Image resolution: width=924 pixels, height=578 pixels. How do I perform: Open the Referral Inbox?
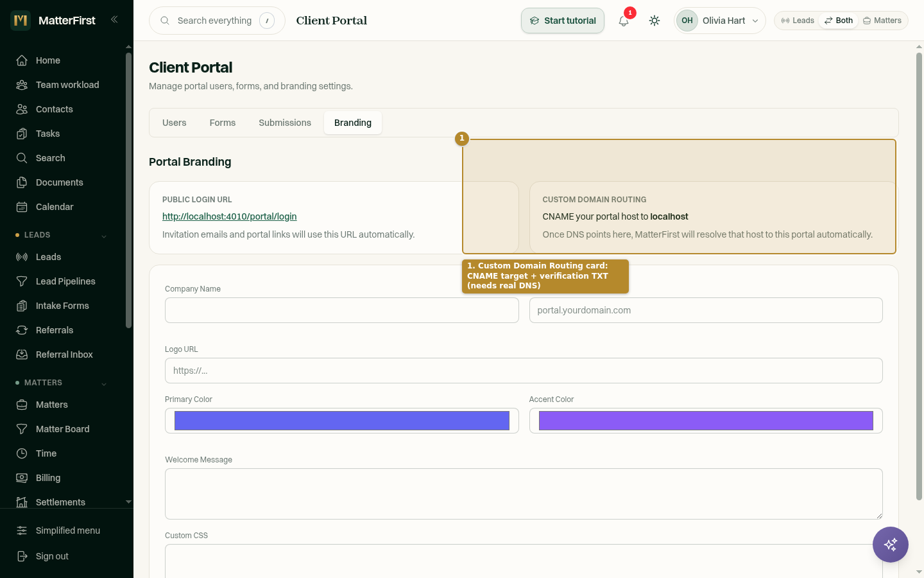pyautogui.click(x=64, y=355)
